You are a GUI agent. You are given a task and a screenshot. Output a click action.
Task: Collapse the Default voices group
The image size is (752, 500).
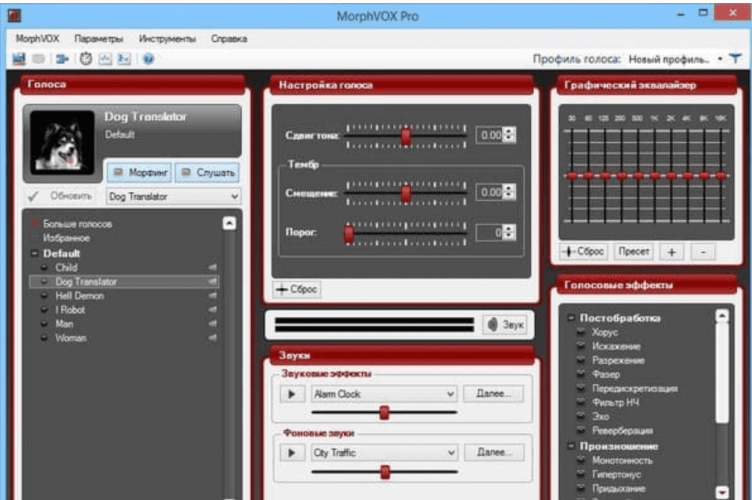pyautogui.click(x=35, y=253)
